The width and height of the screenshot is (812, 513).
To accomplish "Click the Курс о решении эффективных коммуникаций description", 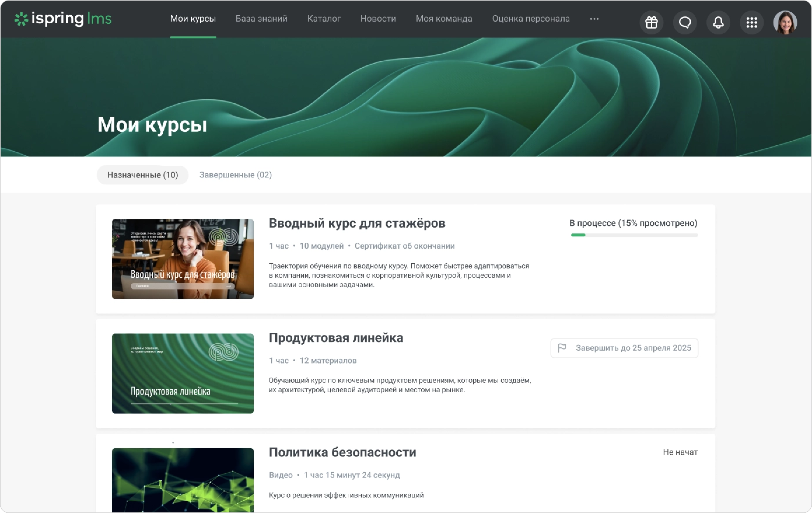I will click(x=346, y=495).
